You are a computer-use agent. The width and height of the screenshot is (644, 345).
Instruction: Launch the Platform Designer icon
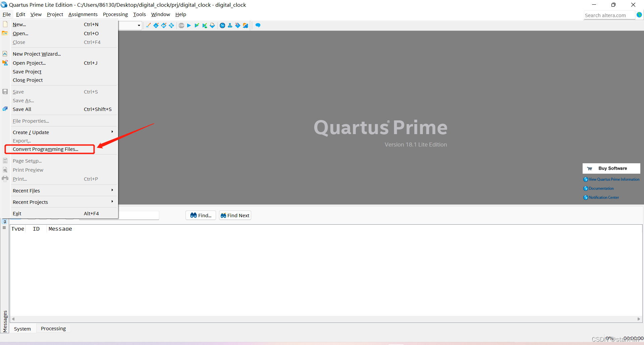tap(246, 25)
